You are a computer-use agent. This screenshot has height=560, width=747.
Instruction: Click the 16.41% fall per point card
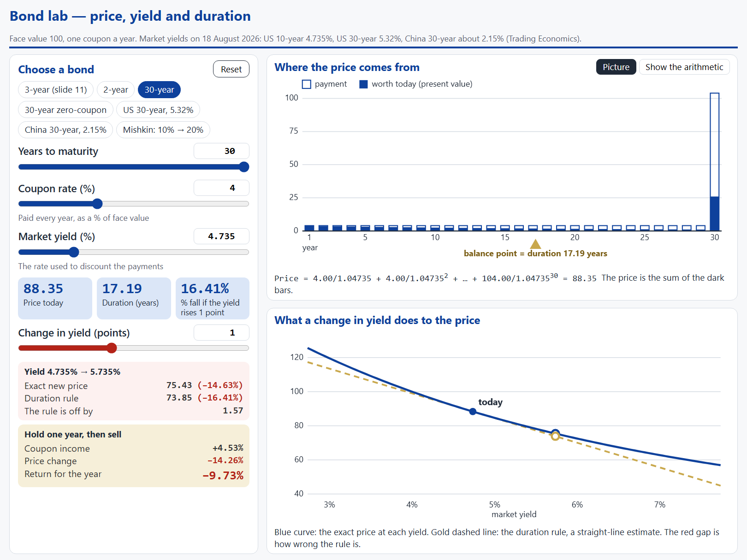point(213,298)
